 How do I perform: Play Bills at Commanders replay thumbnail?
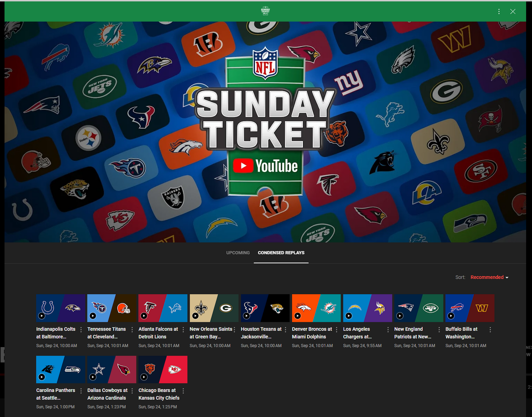coord(470,308)
